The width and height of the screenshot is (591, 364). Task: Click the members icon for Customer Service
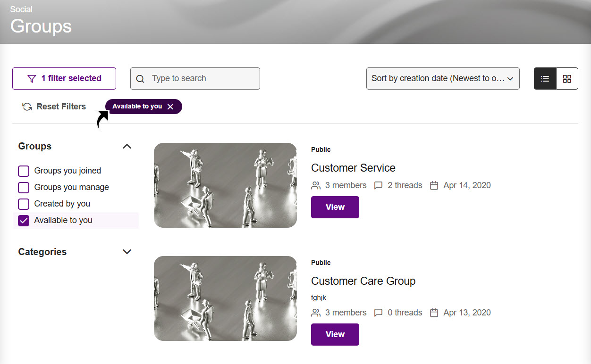pyautogui.click(x=316, y=185)
